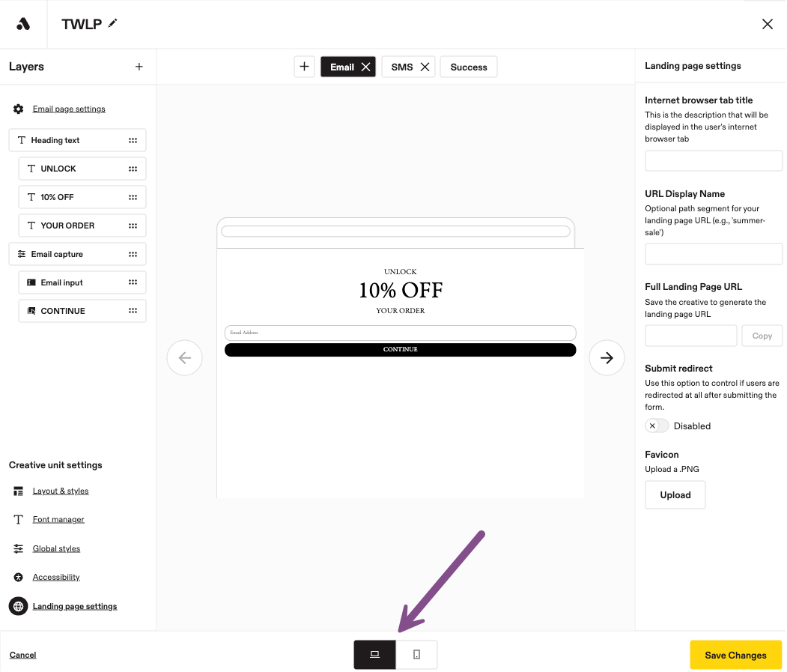Select the 10% OFF text layer
The height and width of the screenshot is (672, 787).
point(82,197)
